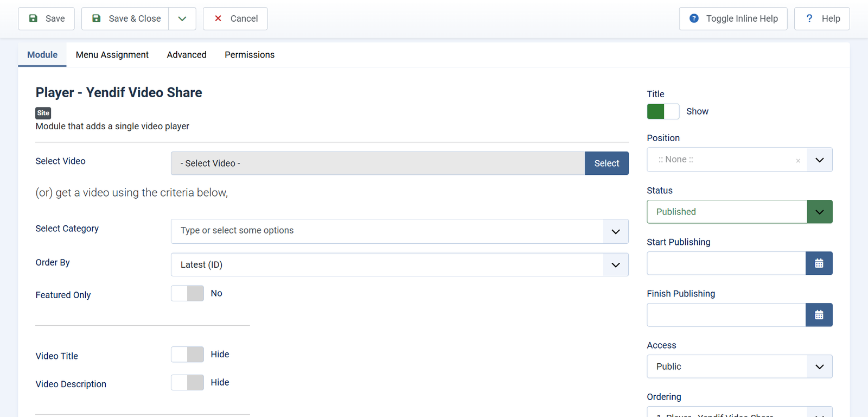Click the blue Select video button

pos(607,163)
